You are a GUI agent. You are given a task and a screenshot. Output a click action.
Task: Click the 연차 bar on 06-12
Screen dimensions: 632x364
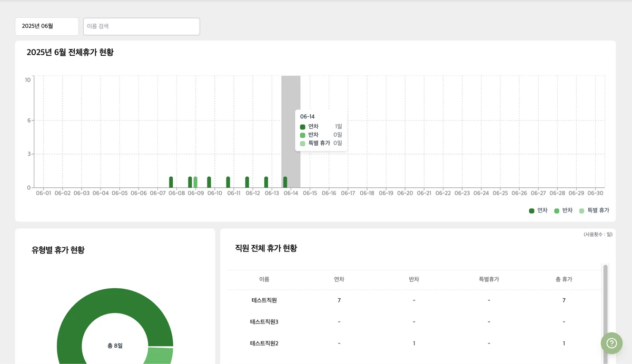pyautogui.click(x=247, y=182)
